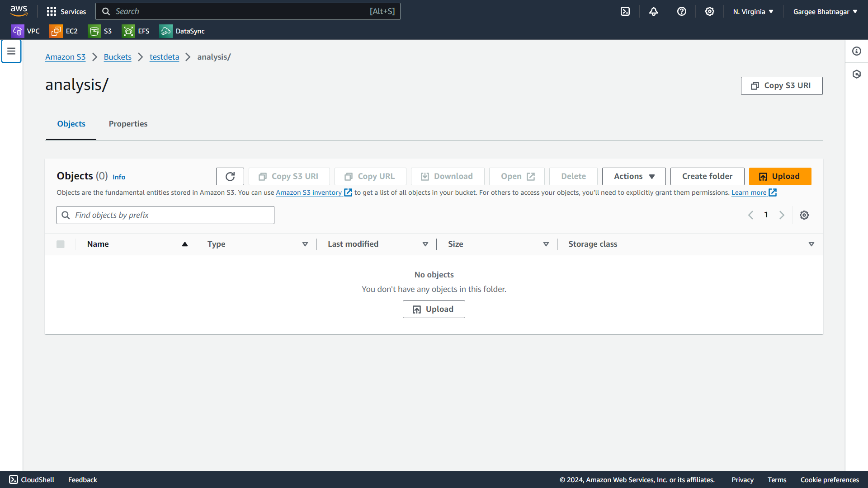This screenshot has height=488, width=868.
Task: Open the notifications bell icon
Action: click(654, 12)
